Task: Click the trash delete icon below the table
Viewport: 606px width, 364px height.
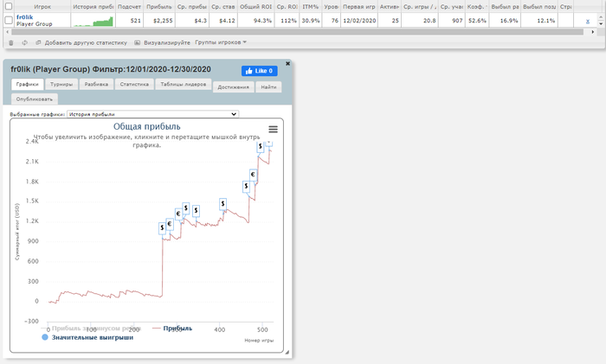Action: click(10, 43)
